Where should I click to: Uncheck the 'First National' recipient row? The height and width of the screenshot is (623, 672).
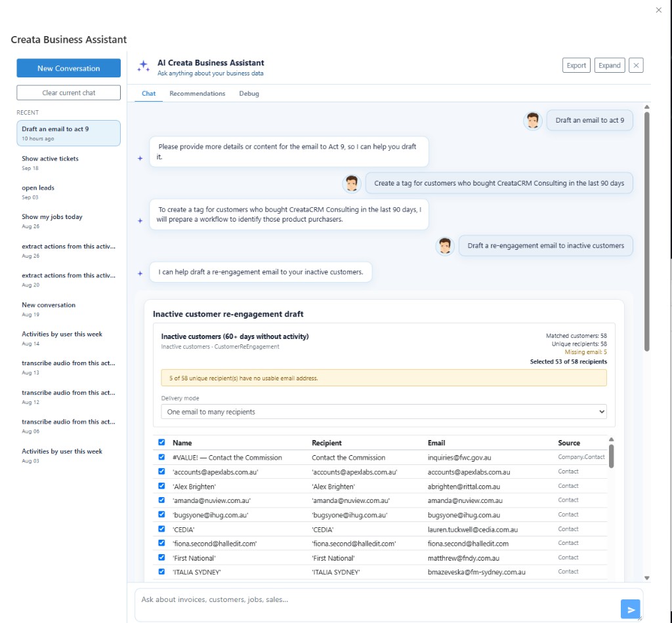(161, 557)
